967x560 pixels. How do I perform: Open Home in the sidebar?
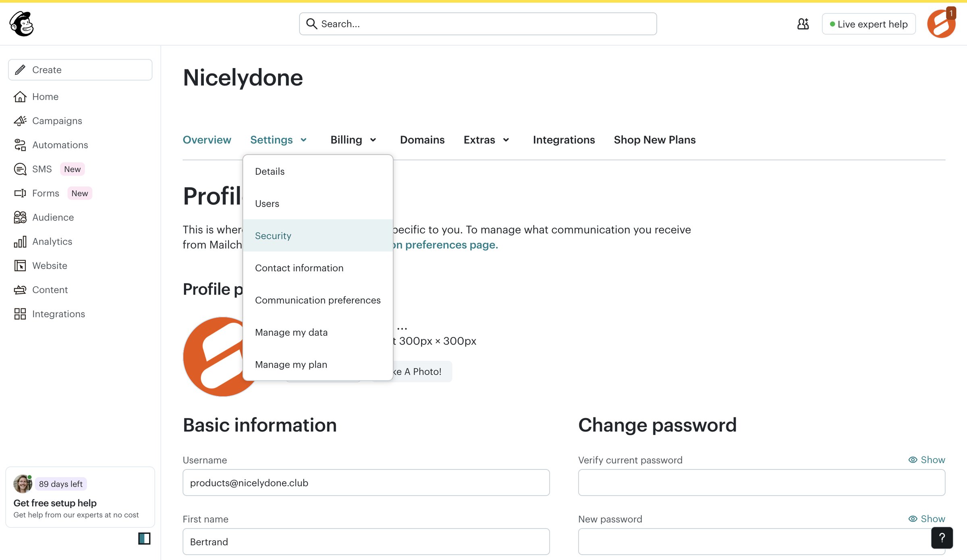coord(45,97)
